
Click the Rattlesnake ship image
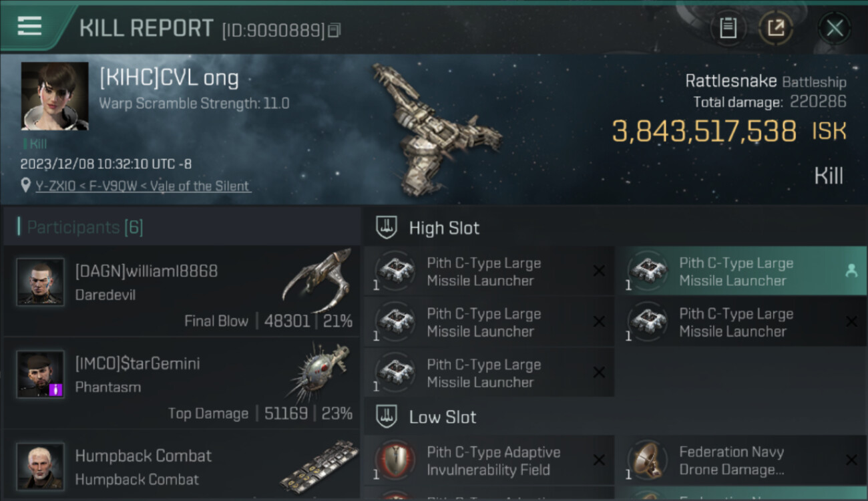(435, 128)
